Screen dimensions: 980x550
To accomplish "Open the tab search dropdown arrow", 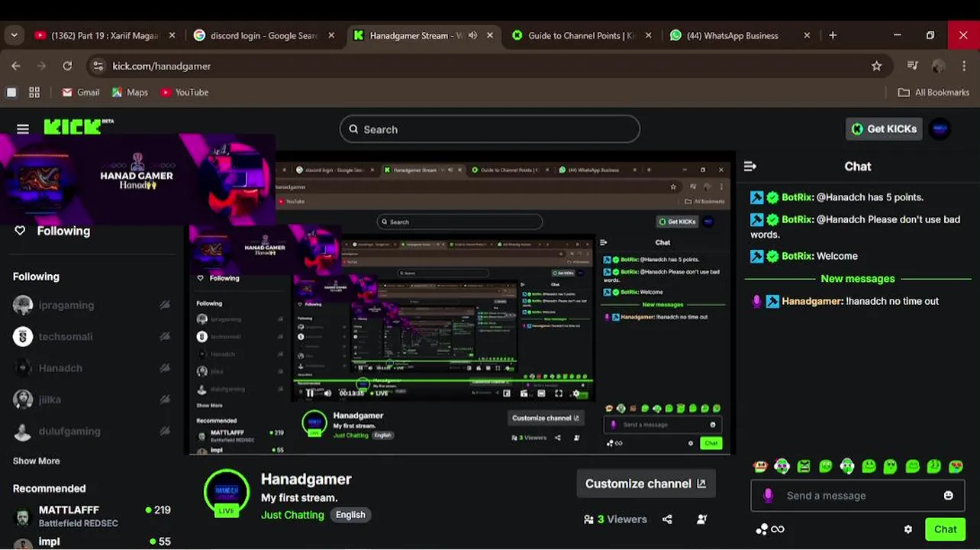I will coord(14,35).
